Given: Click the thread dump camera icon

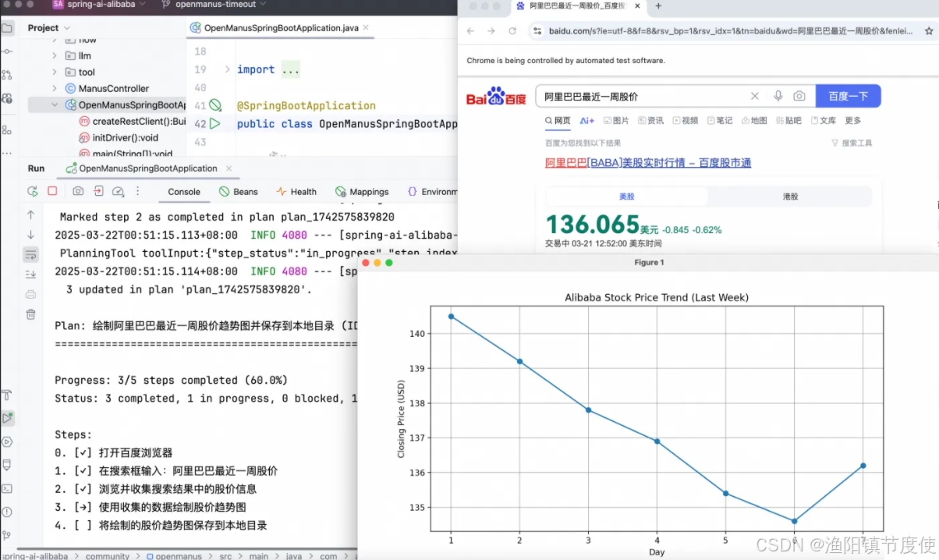Looking at the screenshot, I should click(78, 191).
